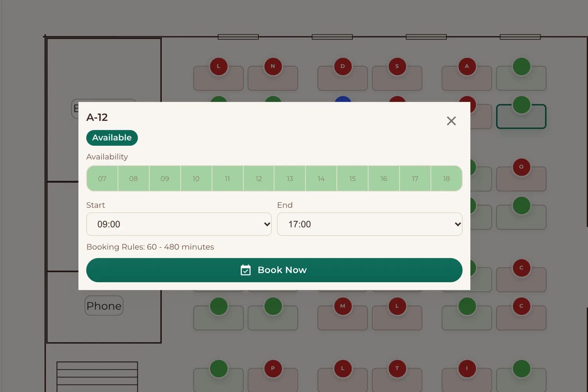Click the A-12 desk title
The height and width of the screenshot is (392, 588).
97,117
